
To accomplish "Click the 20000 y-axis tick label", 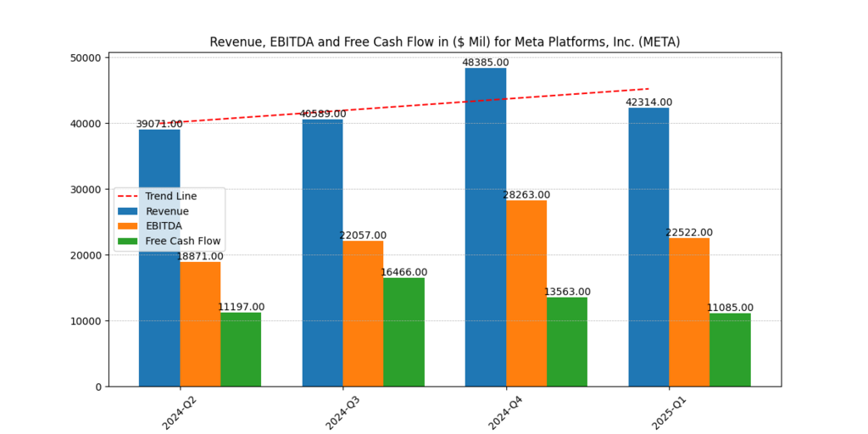I will (x=85, y=255).
